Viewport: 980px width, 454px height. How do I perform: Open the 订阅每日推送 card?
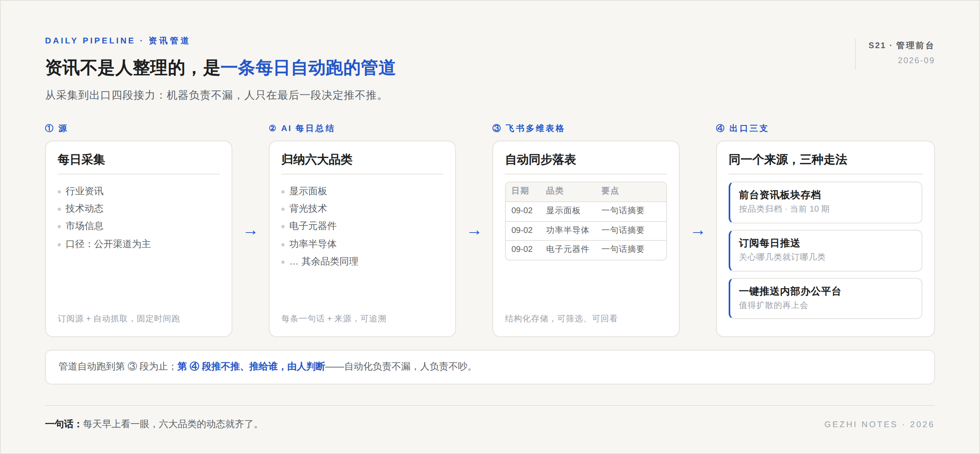[x=825, y=251]
